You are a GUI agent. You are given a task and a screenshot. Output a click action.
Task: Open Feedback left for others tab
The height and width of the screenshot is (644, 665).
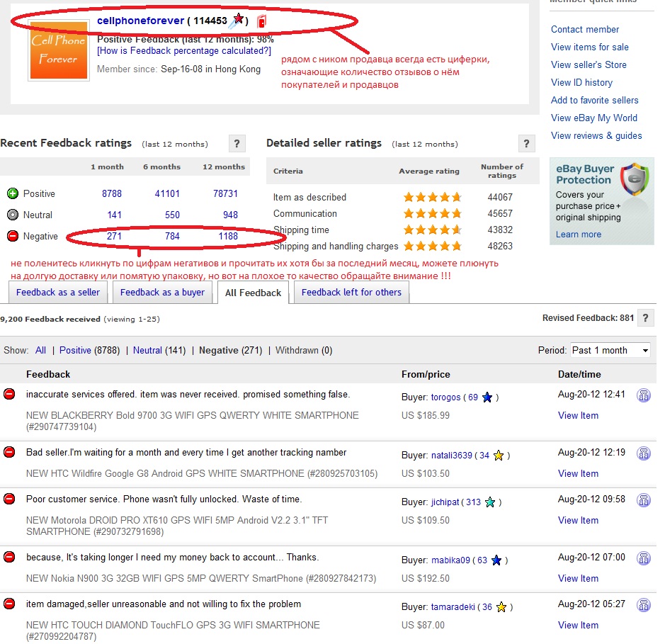(x=351, y=293)
